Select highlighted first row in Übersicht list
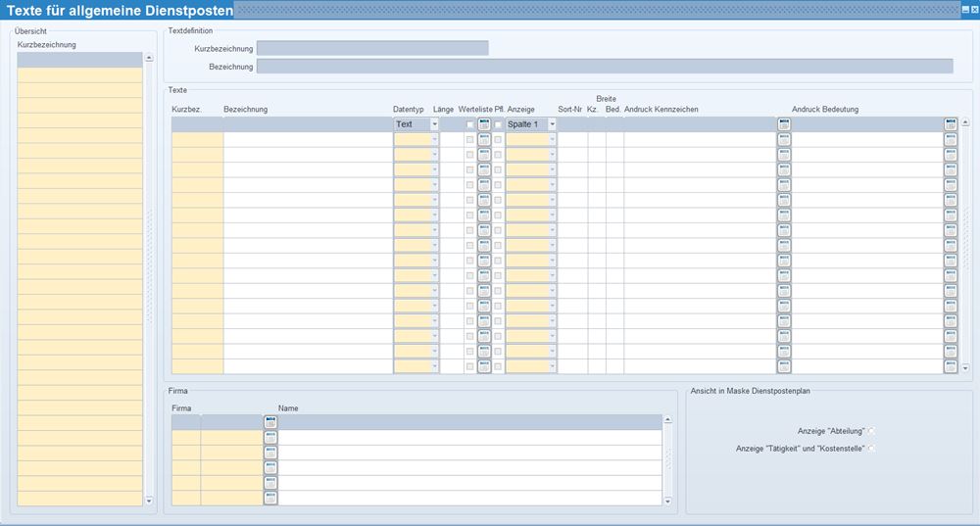 80,60
